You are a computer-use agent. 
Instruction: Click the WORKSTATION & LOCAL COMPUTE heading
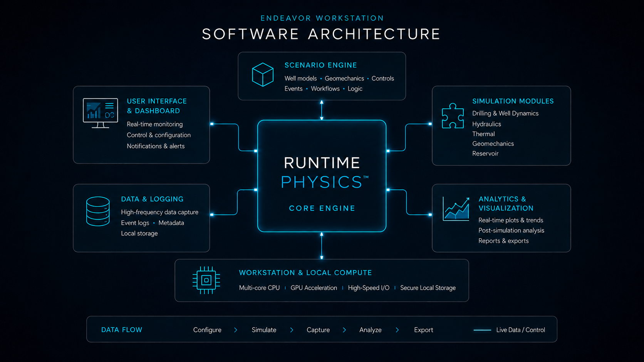pos(305,273)
